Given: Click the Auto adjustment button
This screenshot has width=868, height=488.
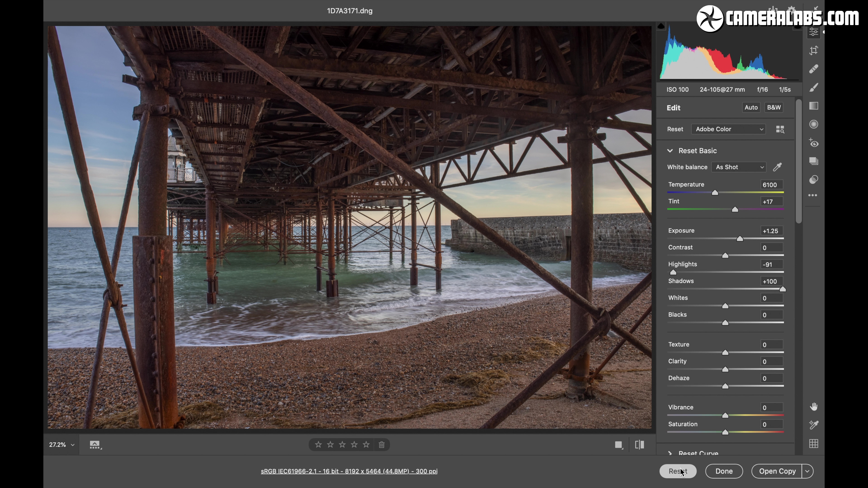Looking at the screenshot, I should click(751, 108).
